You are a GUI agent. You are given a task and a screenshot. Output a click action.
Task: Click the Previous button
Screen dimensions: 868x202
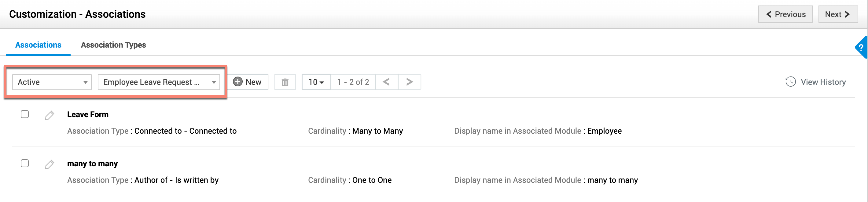785,14
